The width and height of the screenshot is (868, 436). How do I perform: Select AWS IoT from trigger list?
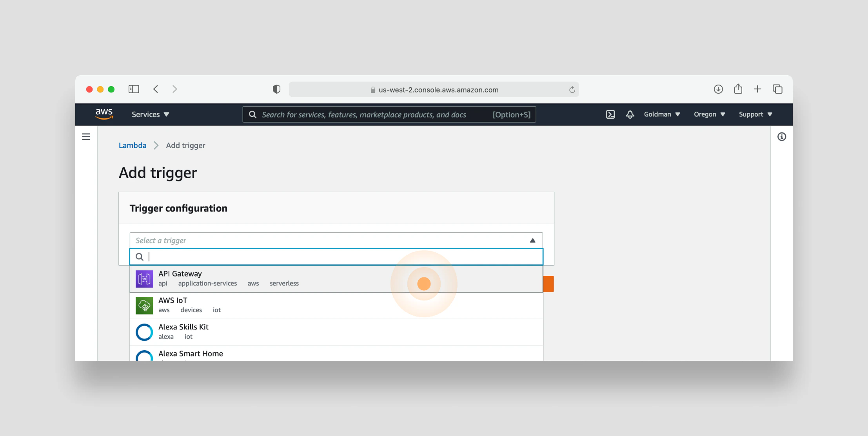pyautogui.click(x=336, y=306)
